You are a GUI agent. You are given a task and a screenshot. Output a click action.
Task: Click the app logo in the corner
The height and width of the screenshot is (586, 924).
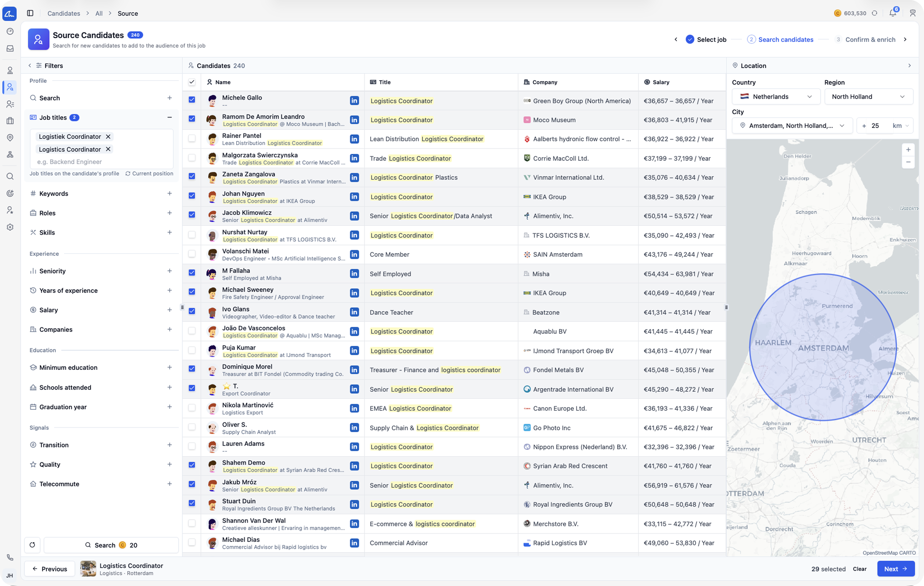9,14
